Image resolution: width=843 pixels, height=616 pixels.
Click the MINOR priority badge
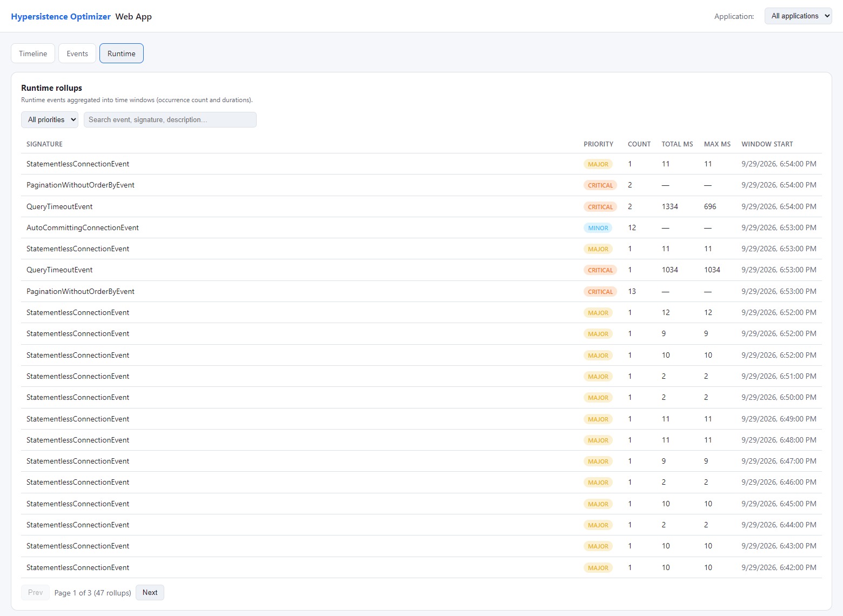coord(598,228)
